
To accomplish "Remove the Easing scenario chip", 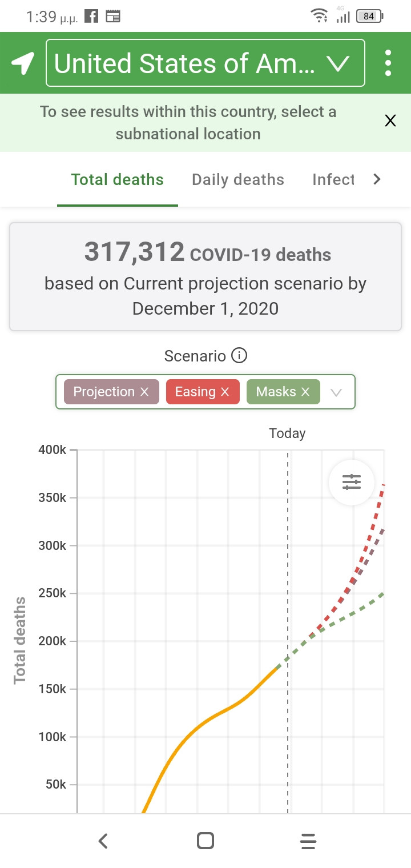I will [x=225, y=392].
